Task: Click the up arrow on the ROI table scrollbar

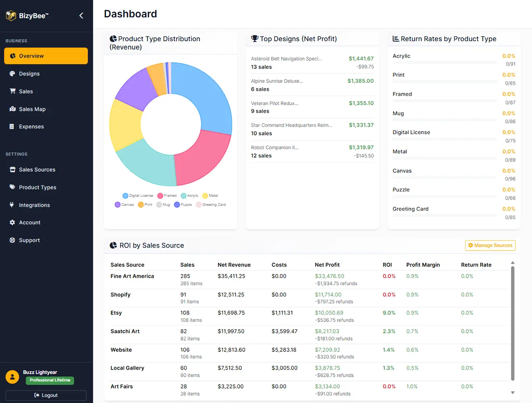Action: [x=513, y=262]
